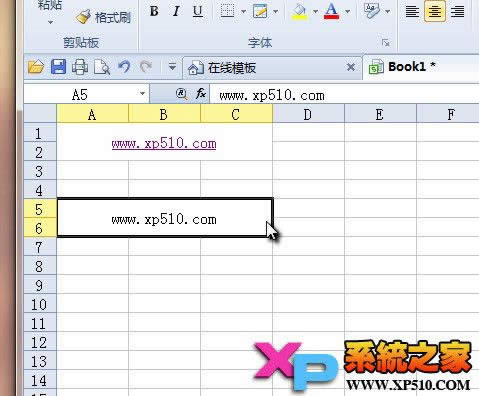Apply the yellow fill color bucket
479x396 pixels.
click(x=299, y=11)
